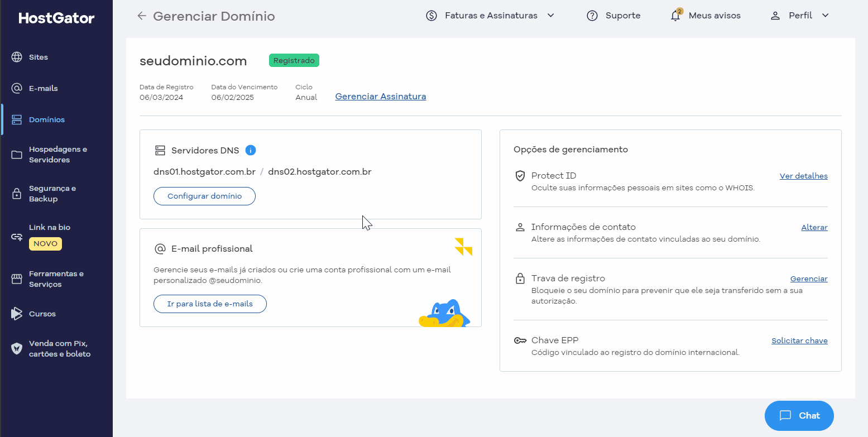Click Alterar for Informações de contato
The width and height of the screenshot is (868, 437).
click(x=814, y=227)
